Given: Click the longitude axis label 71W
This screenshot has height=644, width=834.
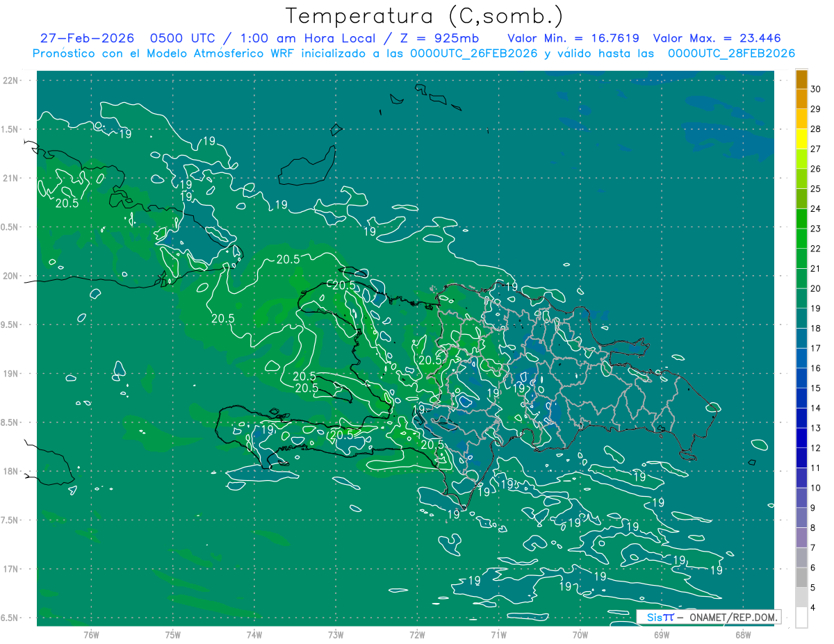Looking at the screenshot, I should 498,635.
